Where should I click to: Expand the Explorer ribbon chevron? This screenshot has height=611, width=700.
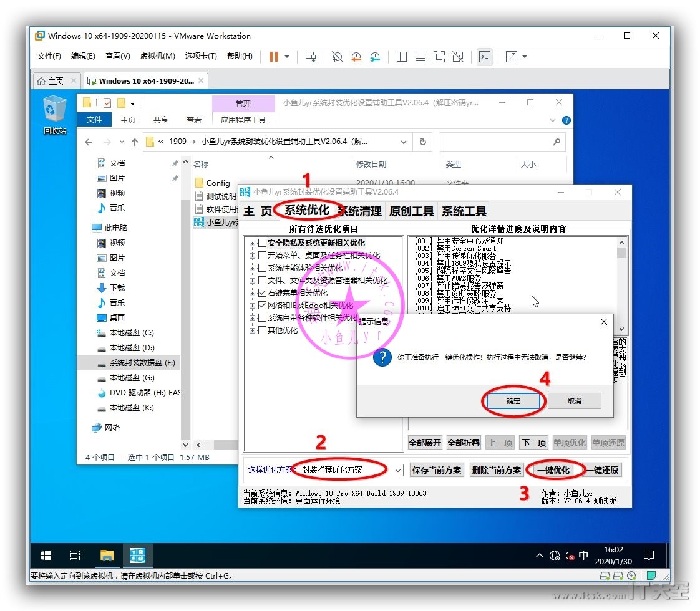pyautogui.click(x=553, y=120)
